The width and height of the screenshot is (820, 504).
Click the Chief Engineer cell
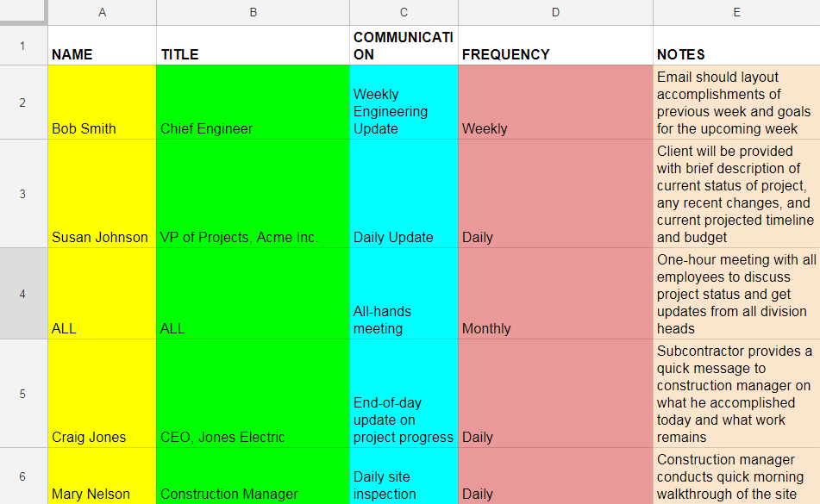click(253, 102)
